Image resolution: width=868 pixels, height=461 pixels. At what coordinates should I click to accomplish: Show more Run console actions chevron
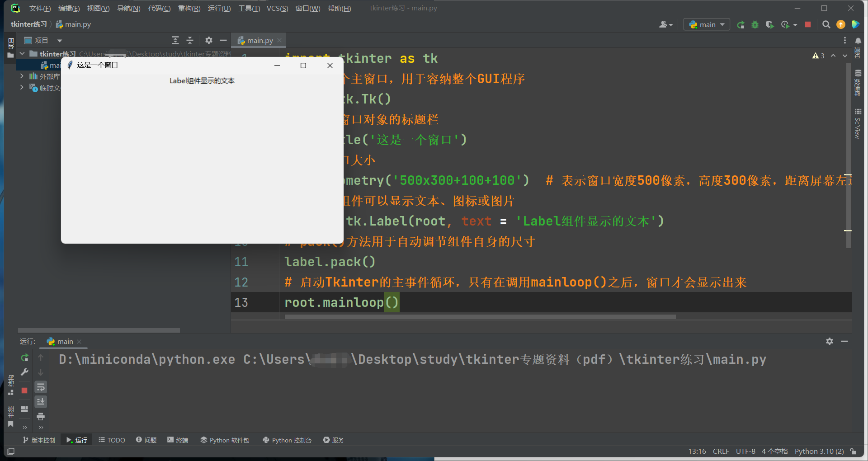point(41,427)
